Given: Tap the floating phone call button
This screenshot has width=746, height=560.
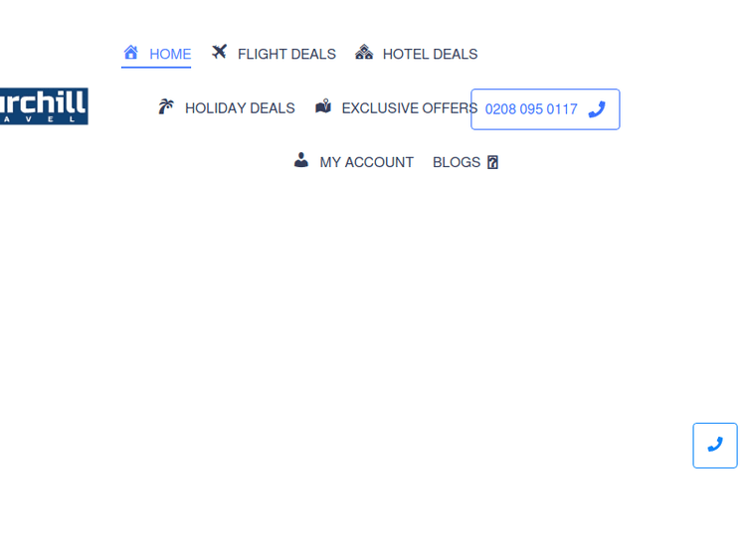Looking at the screenshot, I should point(715,446).
